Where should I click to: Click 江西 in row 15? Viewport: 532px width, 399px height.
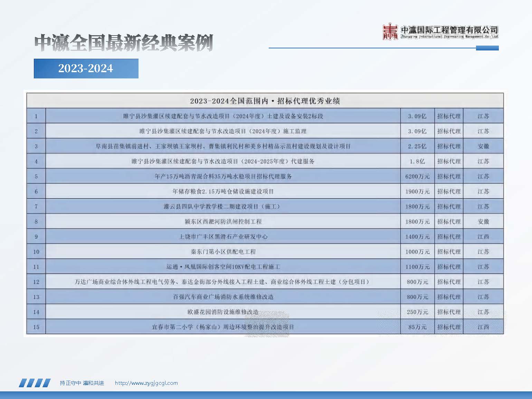pos(483,327)
